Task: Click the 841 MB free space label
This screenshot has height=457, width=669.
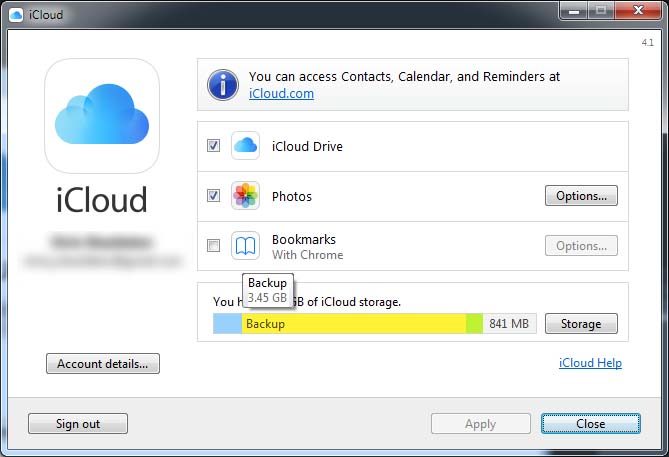Action: (x=509, y=323)
